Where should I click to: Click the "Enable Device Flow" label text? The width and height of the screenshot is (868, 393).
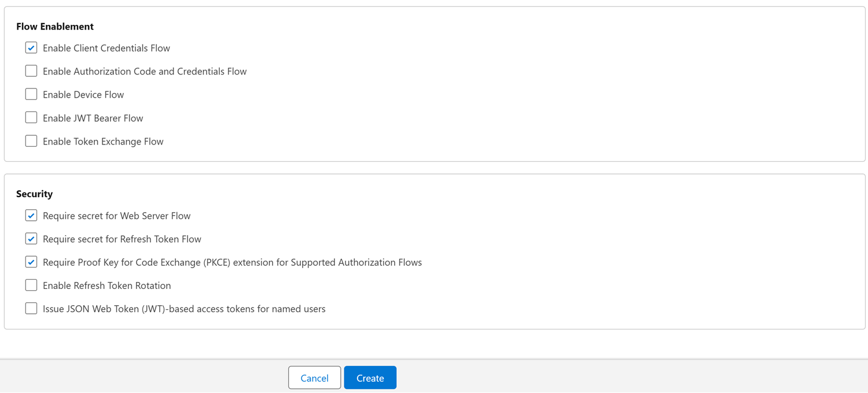coord(83,95)
